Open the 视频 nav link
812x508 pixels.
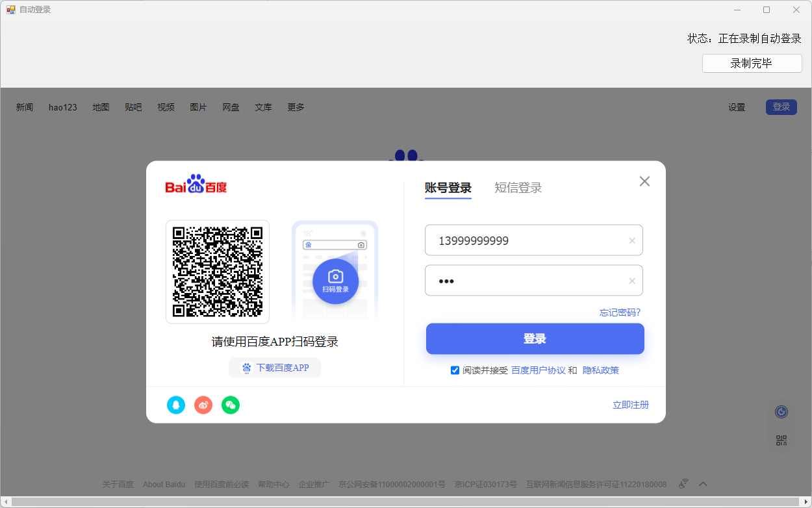166,107
